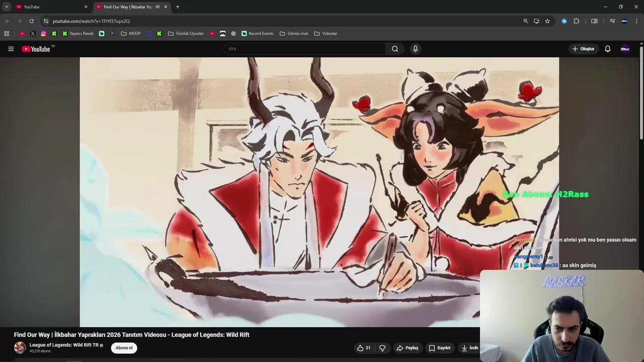
Task: Open the Videolar bookmarks folder
Action: pos(326,34)
